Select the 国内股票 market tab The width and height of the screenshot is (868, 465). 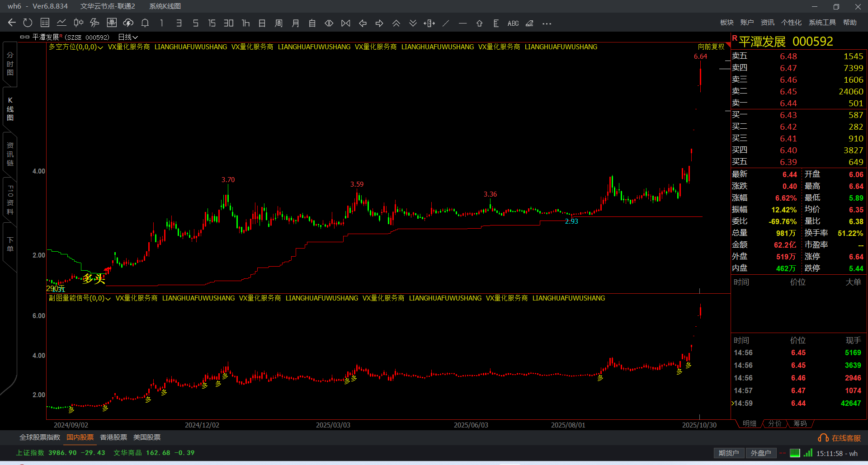pyautogui.click(x=80, y=437)
